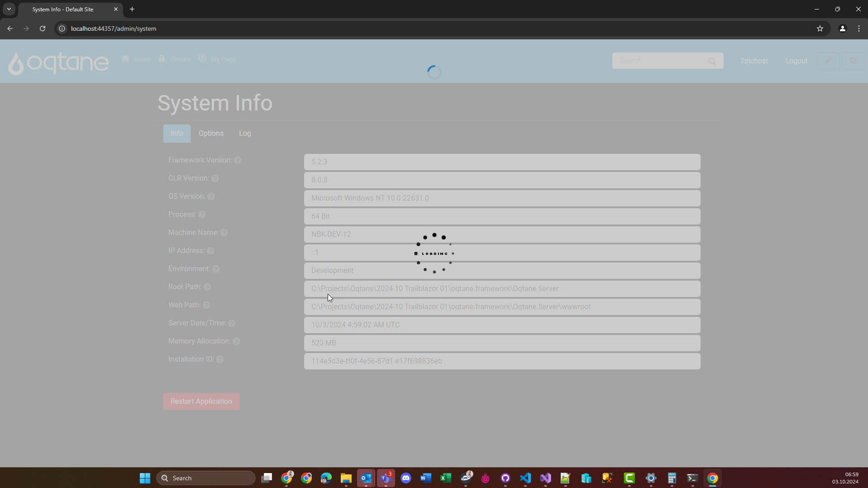The height and width of the screenshot is (488, 868).
Task: Click help icon beside Machine Name
Action: coord(224,233)
